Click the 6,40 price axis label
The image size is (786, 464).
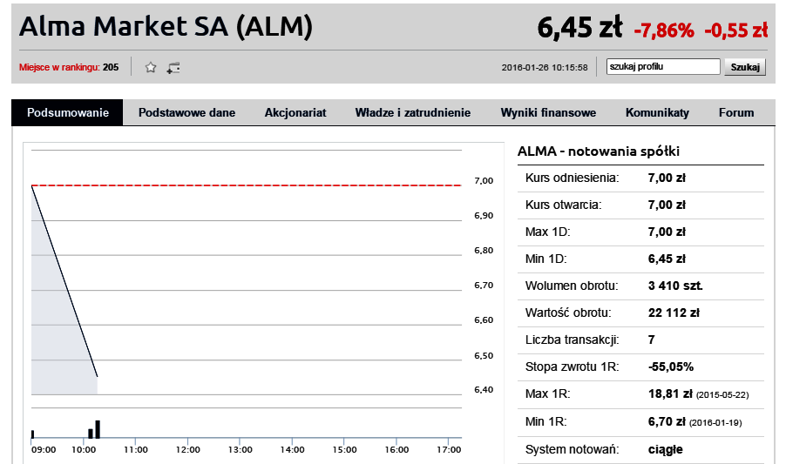click(484, 390)
